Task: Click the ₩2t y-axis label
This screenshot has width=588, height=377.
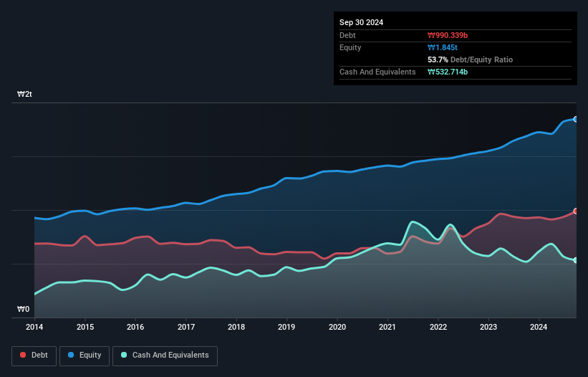Action: 24,94
